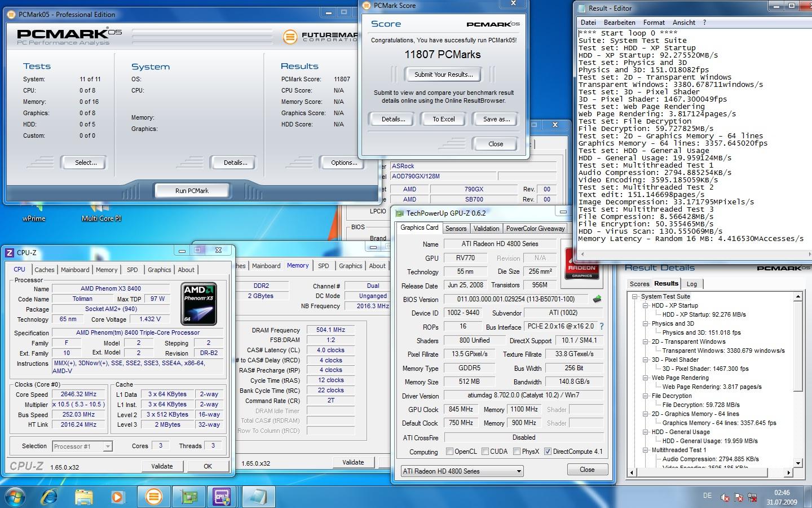Viewport: 812px width, 508px height.
Task: Switch to the Caches tab in CPU-Z
Action: (x=45, y=270)
